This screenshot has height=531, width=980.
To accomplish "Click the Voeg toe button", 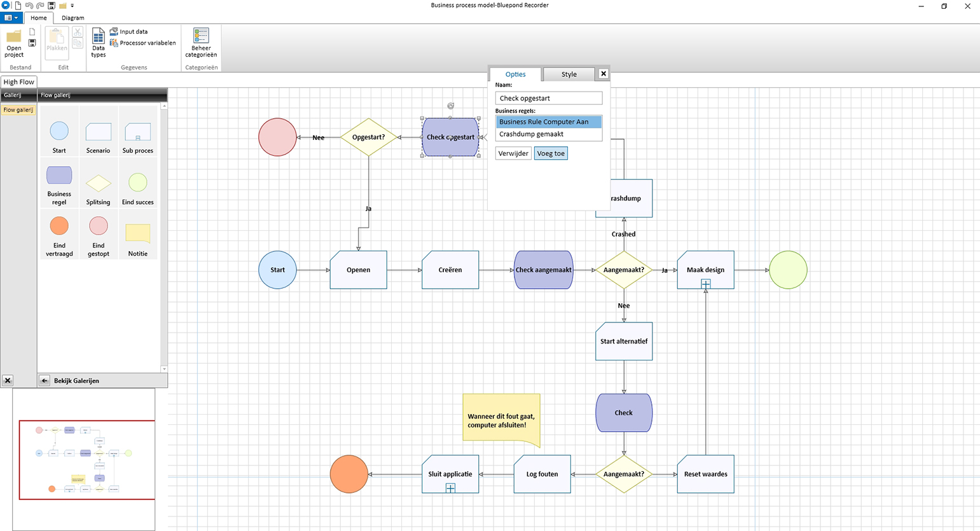I will click(x=551, y=153).
